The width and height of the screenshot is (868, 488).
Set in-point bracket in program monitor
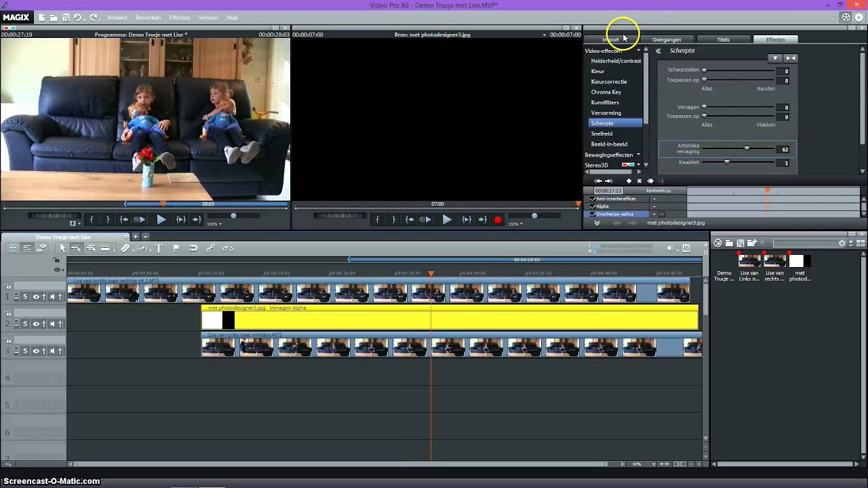[92, 219]
